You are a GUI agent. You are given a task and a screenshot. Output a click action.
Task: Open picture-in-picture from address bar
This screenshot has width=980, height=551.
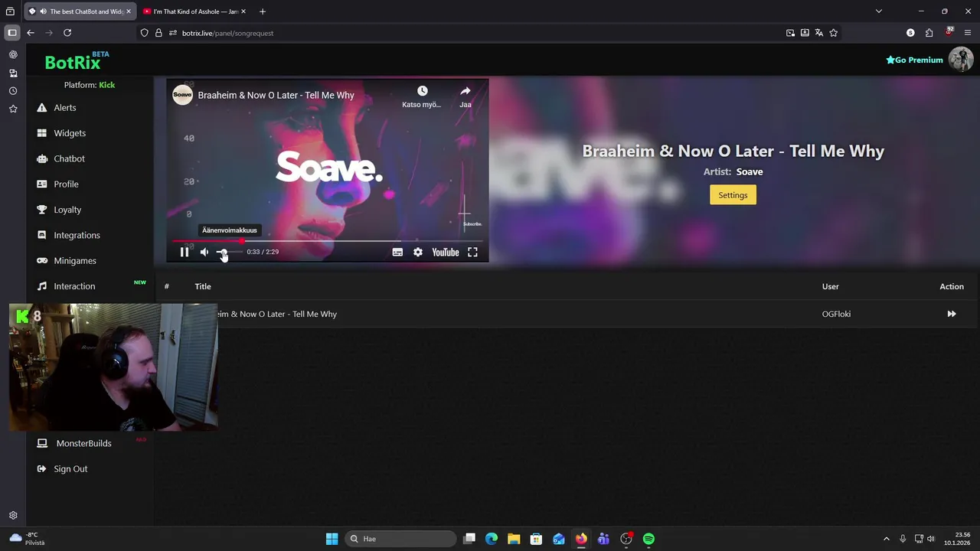point(790,33)
